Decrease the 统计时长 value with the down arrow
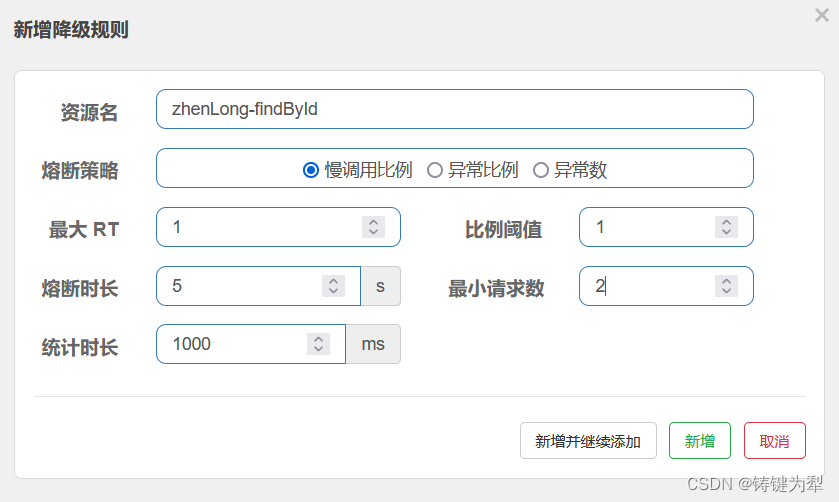Viewport: 839px width, 502px height. point(318,349)
